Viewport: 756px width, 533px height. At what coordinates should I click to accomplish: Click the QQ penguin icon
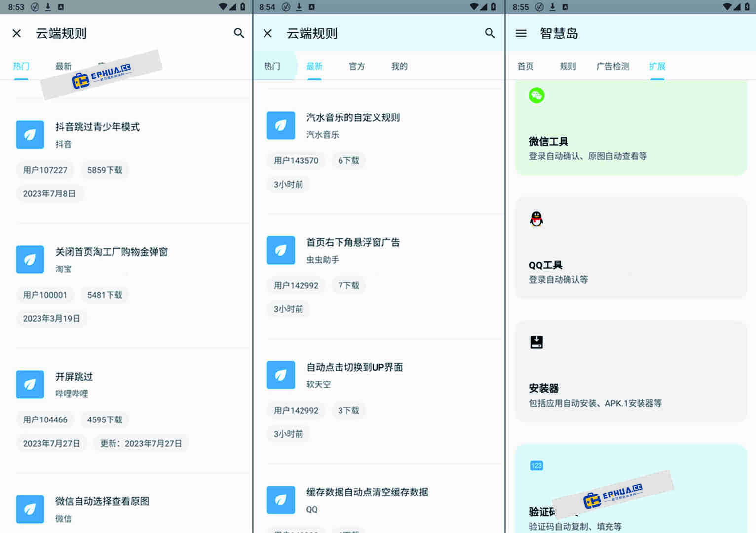(536, 219)
